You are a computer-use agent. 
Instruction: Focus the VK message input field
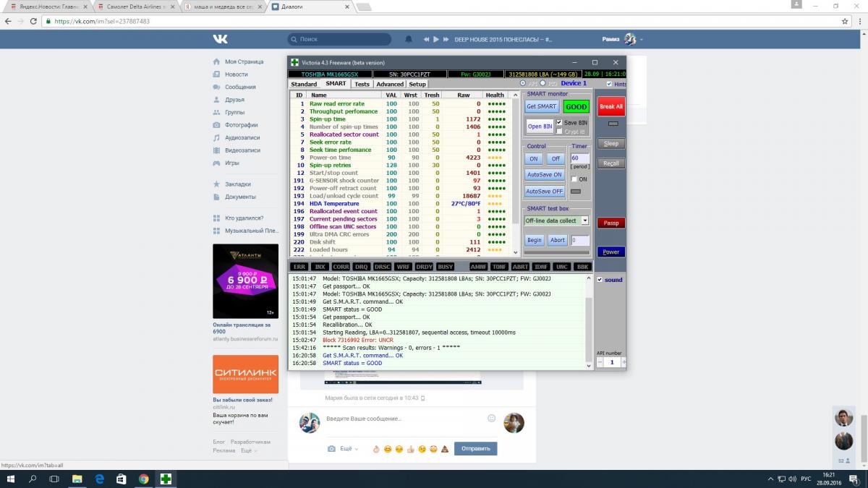click(405, 419)
